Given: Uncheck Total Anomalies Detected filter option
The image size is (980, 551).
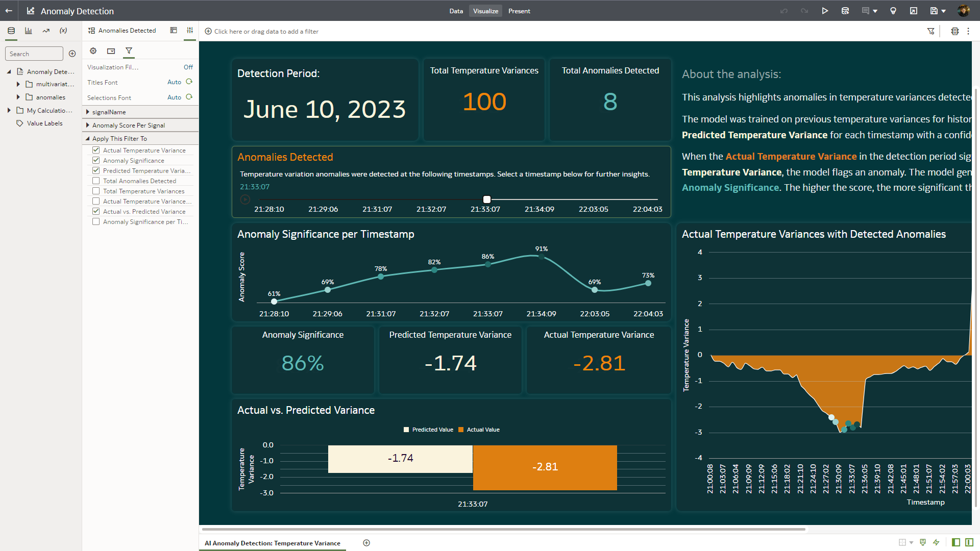Looking at the screenshot, I should pos(96,181).
